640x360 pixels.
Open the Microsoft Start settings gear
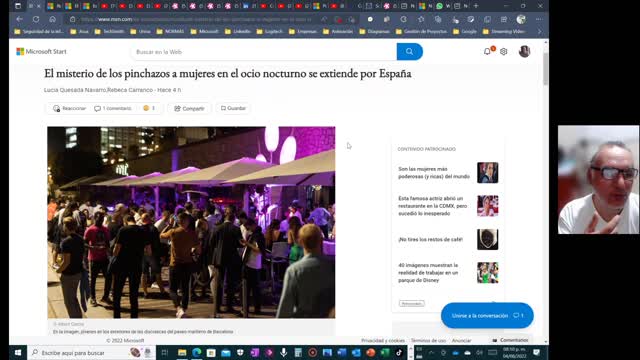(x=504, y=51)
